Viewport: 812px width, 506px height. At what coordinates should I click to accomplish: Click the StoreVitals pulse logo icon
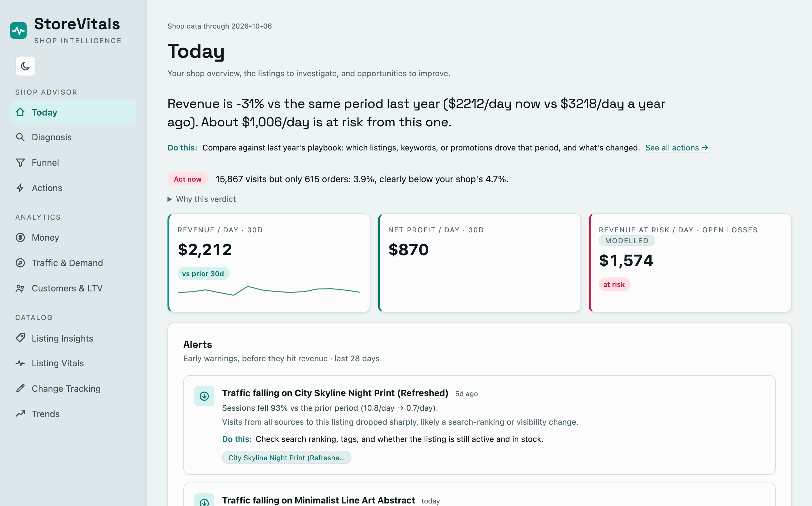(x=18, y=31)
